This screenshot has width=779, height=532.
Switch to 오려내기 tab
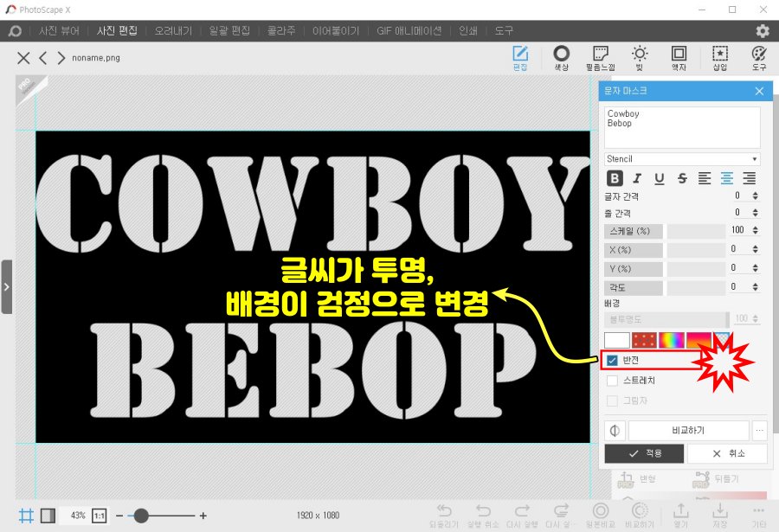pos(173,31)
